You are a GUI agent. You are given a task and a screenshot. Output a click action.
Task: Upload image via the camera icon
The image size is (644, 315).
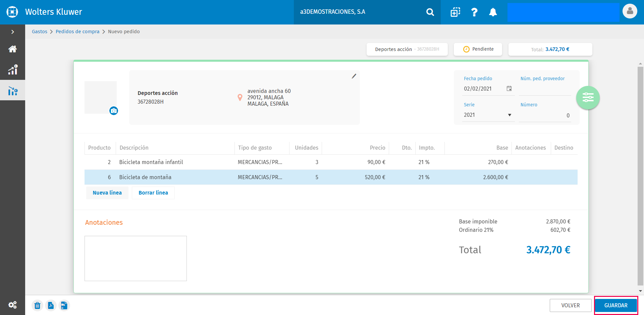pos(114,111)
